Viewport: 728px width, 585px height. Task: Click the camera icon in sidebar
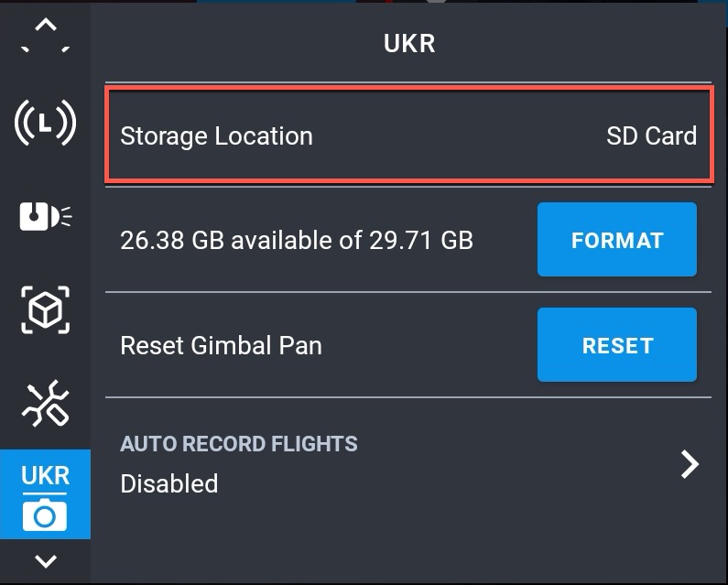45,516
